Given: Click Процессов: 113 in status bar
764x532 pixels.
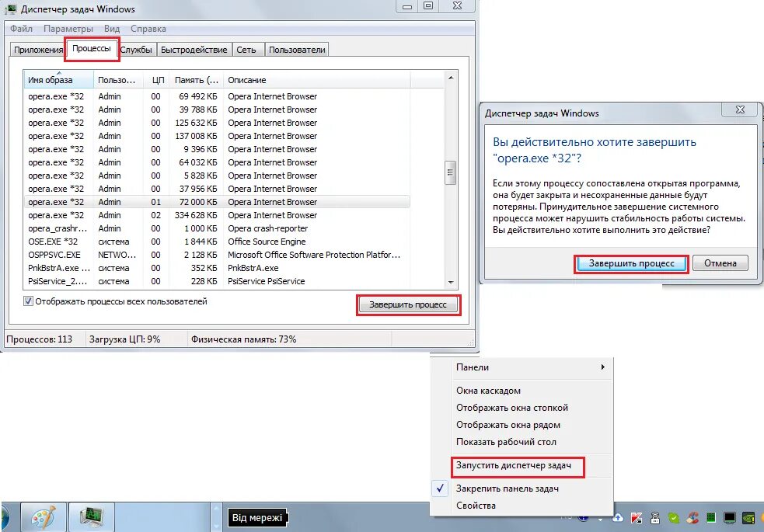Looking at the screenshot, I should click(x=40, y=339).
